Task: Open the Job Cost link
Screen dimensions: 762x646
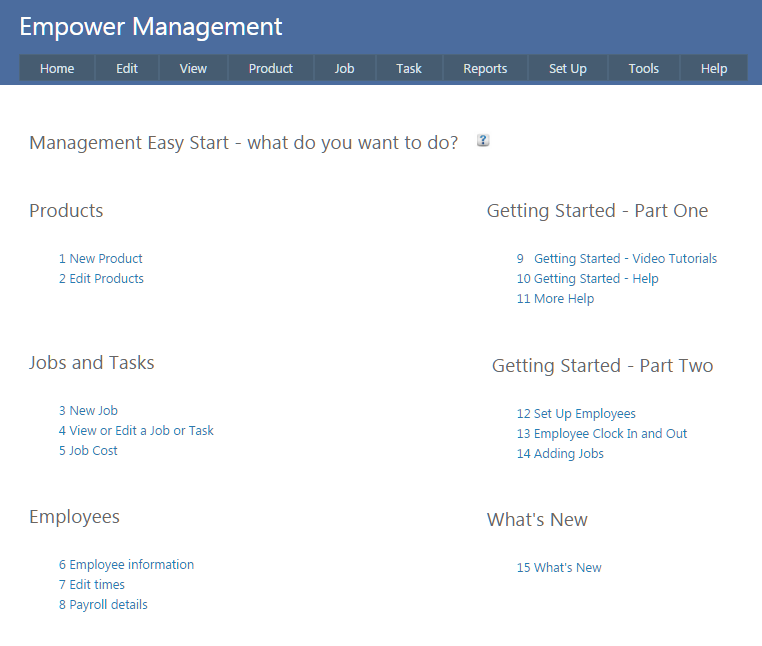Action: click(x=88, y=450)
